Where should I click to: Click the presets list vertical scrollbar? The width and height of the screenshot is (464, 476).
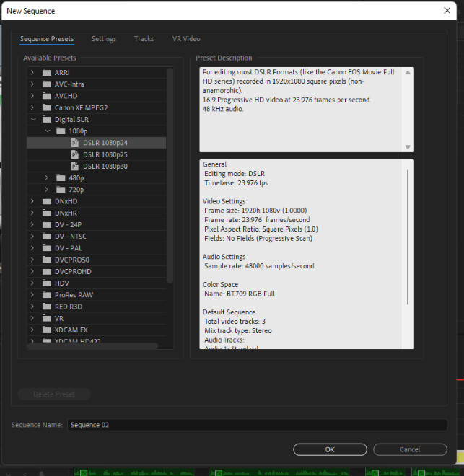(x=170, y=175)
